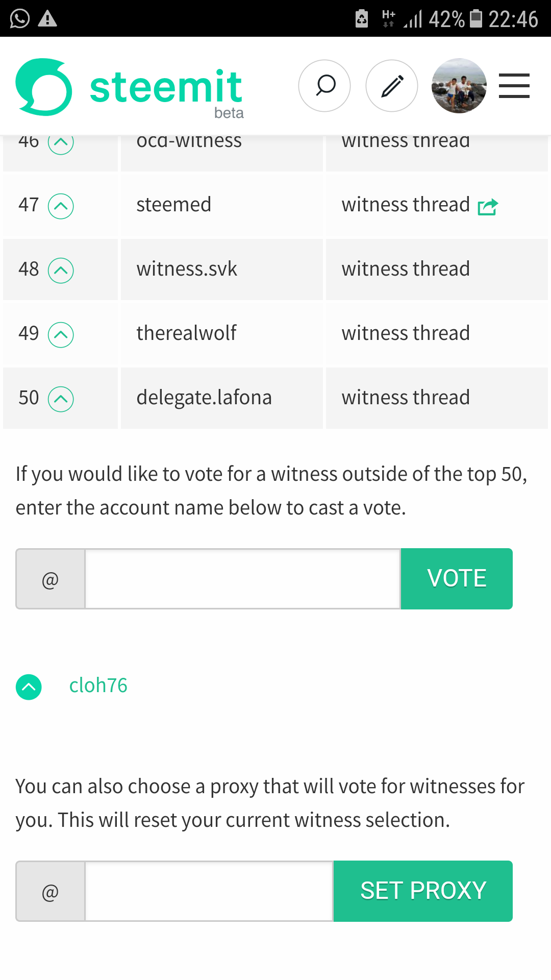Open the user profile avatar
This screenshot has height=980, width=551.
point(459,86)
